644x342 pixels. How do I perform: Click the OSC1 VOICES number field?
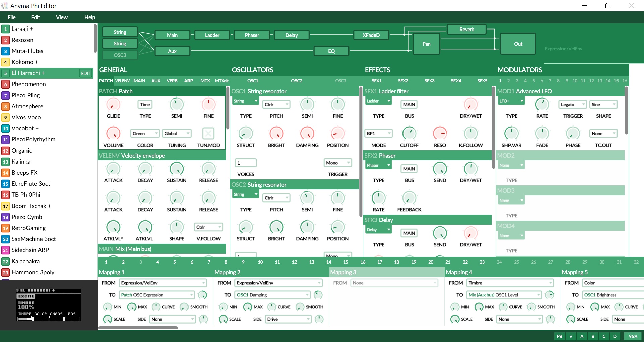(x=246, y=163)
